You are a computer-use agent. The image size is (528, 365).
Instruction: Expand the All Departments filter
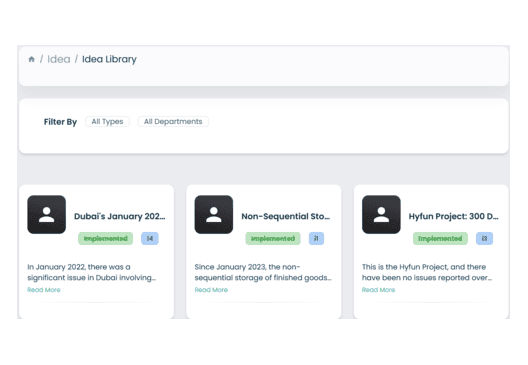[173, 122]
